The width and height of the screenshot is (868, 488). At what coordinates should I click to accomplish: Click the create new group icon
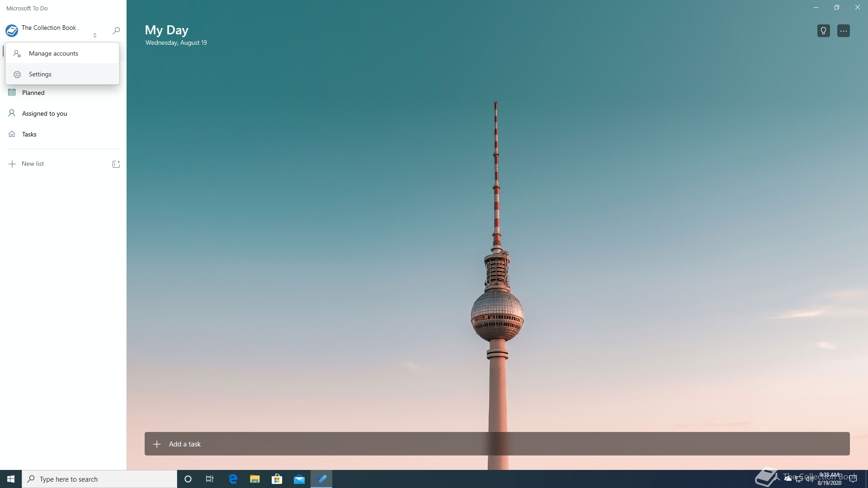[x=116, y=164]
